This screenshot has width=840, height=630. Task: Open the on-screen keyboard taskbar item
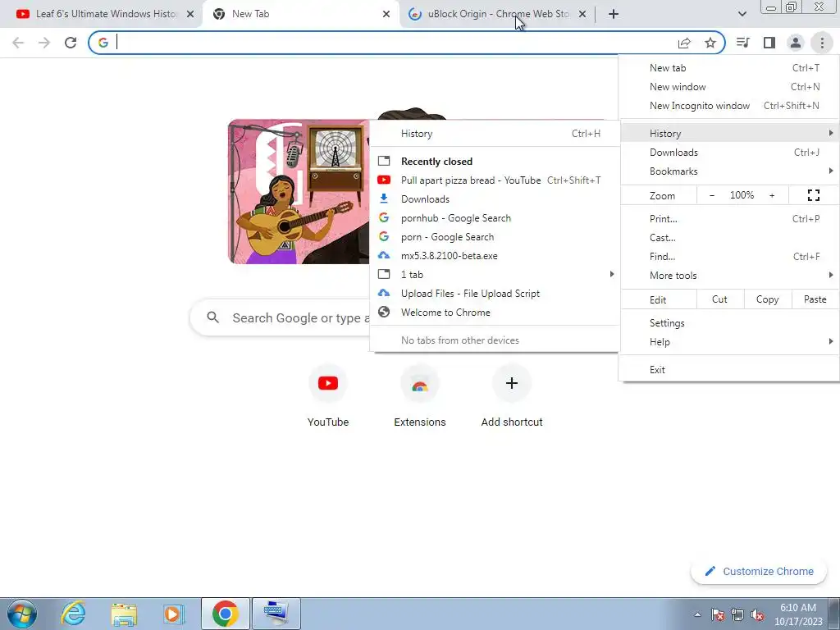(276, 614)
